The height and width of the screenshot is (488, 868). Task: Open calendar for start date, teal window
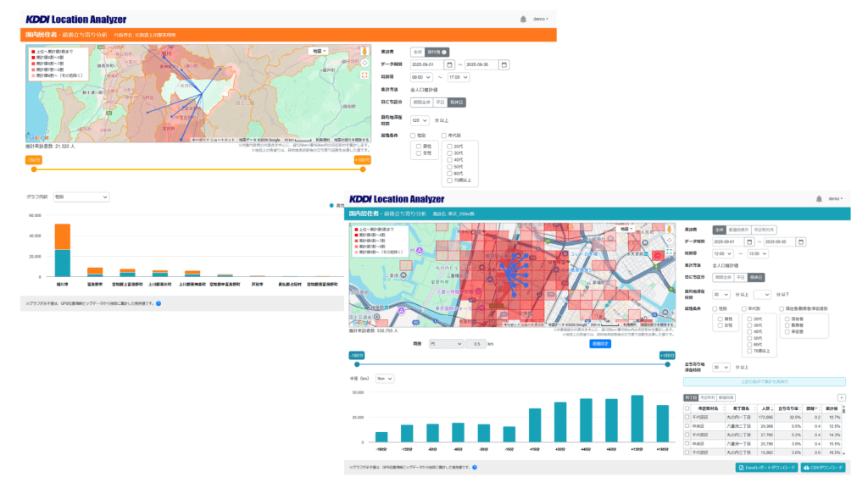[x=749, y=241]
